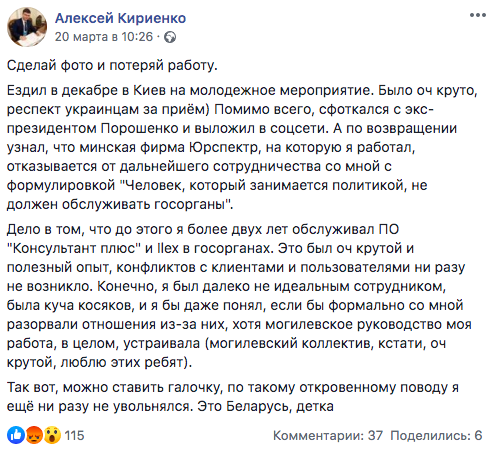Viewport: 492px width, 453px height.
Task: Click the paragraph starting 'Дело в том'
Action: (239, 296)
